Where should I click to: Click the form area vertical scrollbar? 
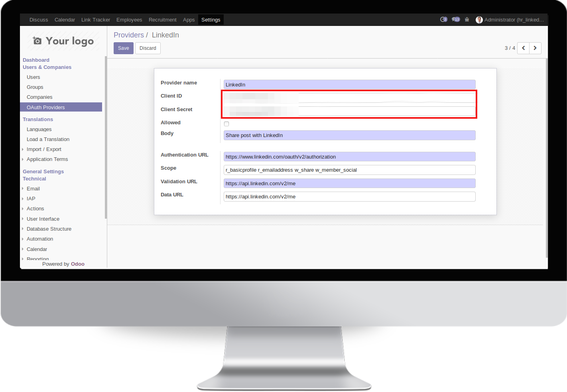pyautogui.click(x=547, y=158)
